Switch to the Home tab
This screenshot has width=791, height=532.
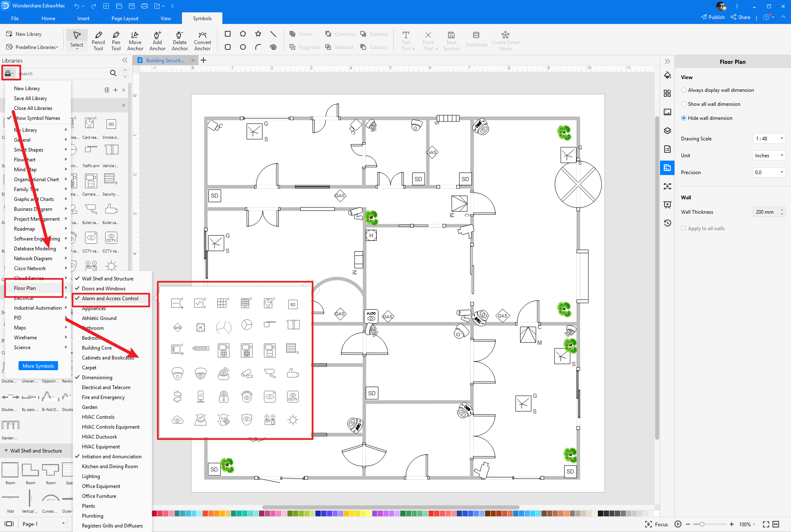click(x=48, y=19)
